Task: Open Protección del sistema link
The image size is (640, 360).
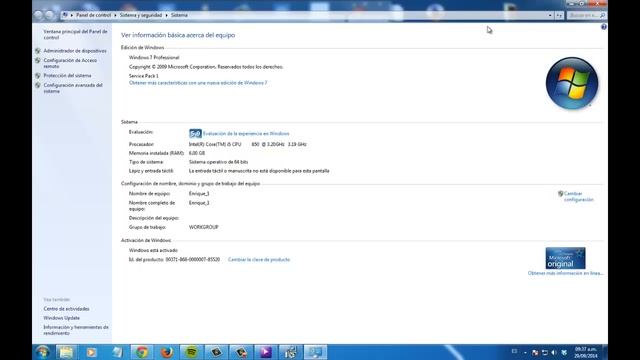Action: coord(67,76)
